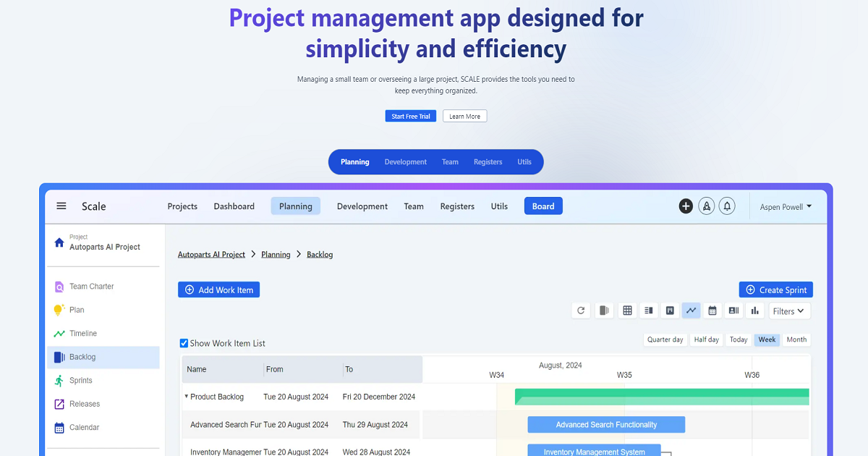Open the Filters dropdown
868x456 pixels.
click(788, 311)
